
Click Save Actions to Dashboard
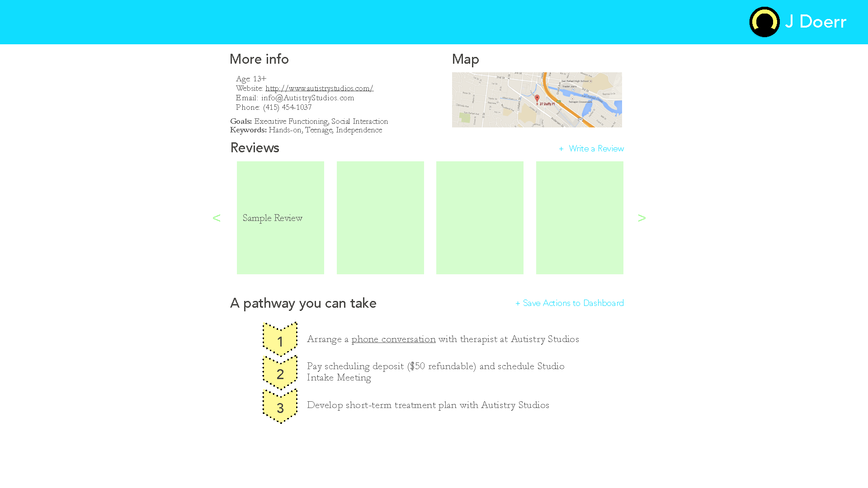569,303
